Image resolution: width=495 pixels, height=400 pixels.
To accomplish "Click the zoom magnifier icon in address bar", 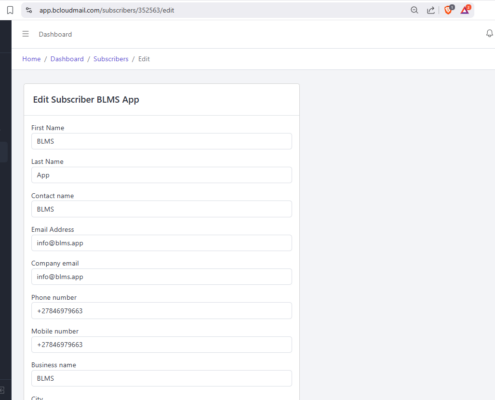I will coord(414,10).
